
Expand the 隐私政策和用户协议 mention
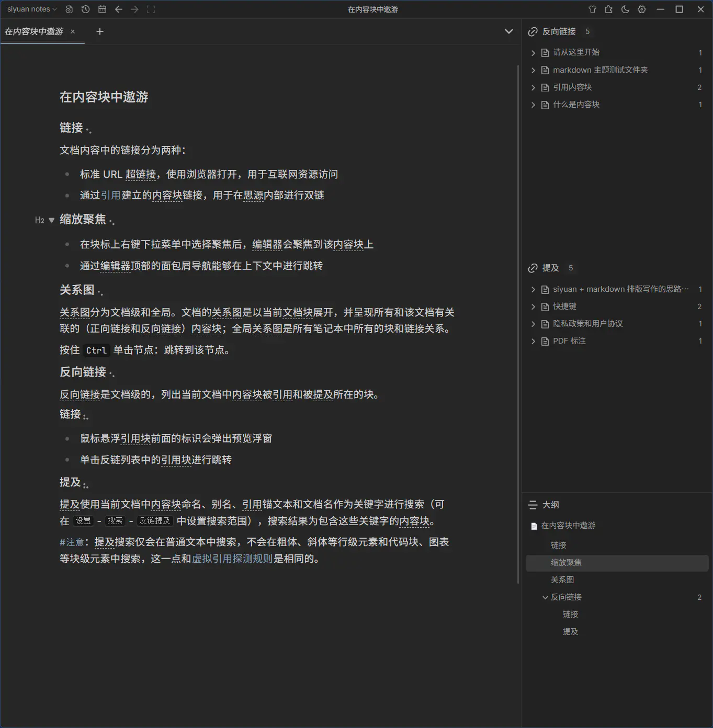tap(533, 324)
